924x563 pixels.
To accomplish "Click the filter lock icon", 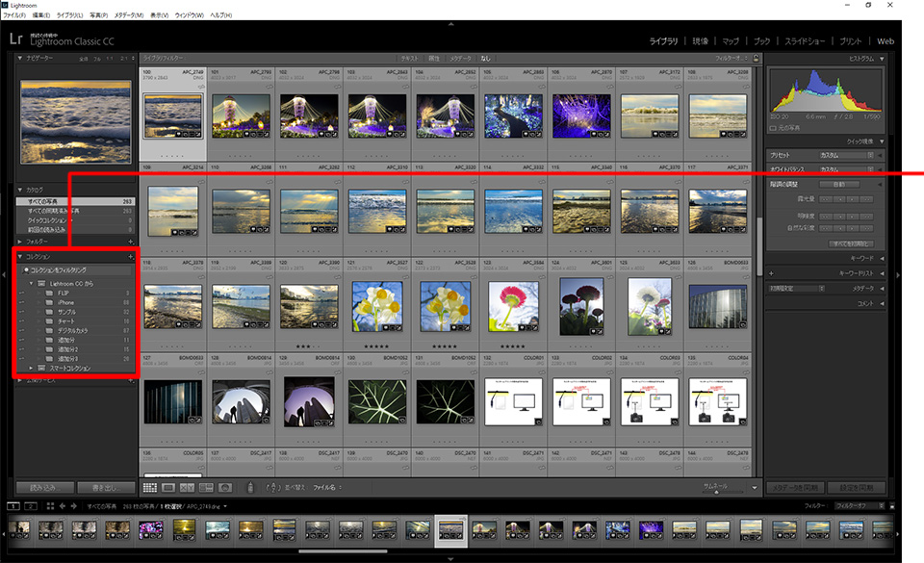I will (x=755, y=58).
